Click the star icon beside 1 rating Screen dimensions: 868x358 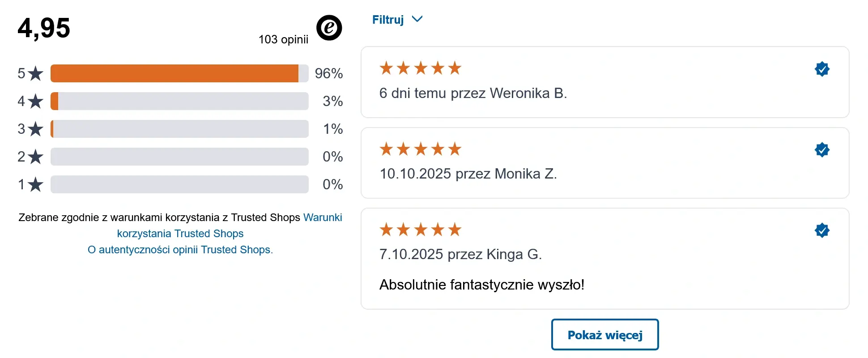[35, 184]
